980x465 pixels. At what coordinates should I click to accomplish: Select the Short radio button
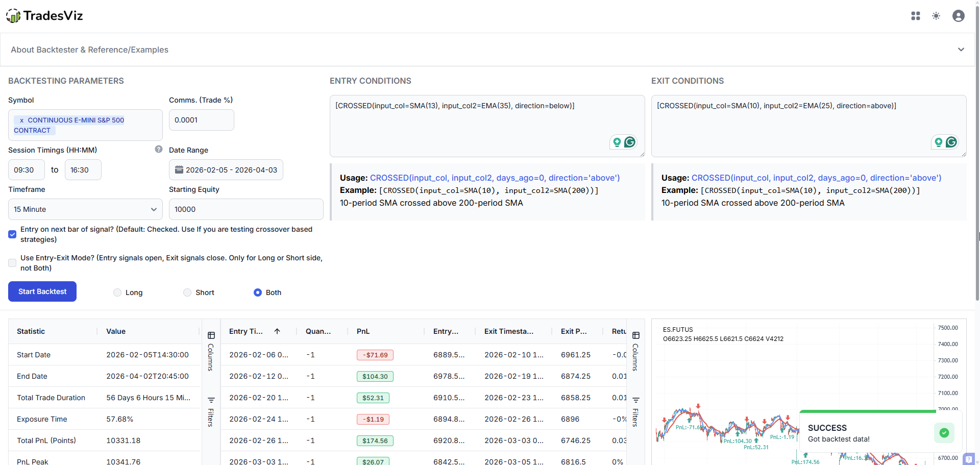pos(187,292)
